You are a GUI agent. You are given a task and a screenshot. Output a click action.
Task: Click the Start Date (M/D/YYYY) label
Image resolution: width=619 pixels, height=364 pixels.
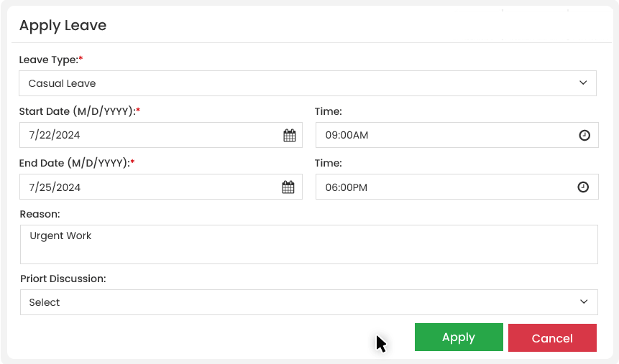click(77, 111)
